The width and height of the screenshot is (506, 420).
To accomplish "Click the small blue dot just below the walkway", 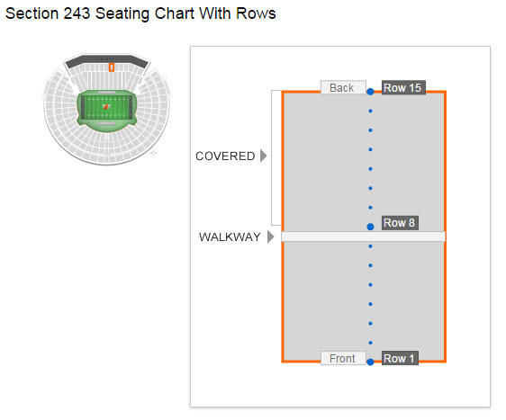I will click(370, 246).
